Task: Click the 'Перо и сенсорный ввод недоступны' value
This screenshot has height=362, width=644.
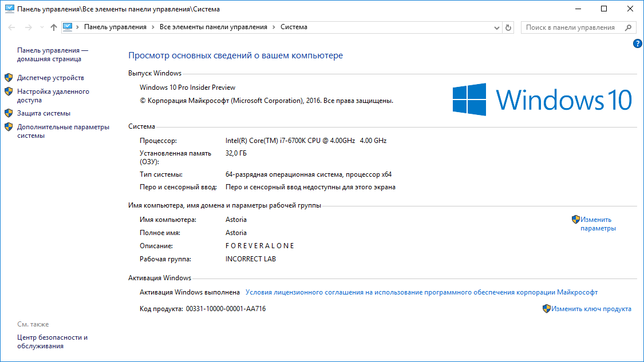Action: (x=310, y=187)
